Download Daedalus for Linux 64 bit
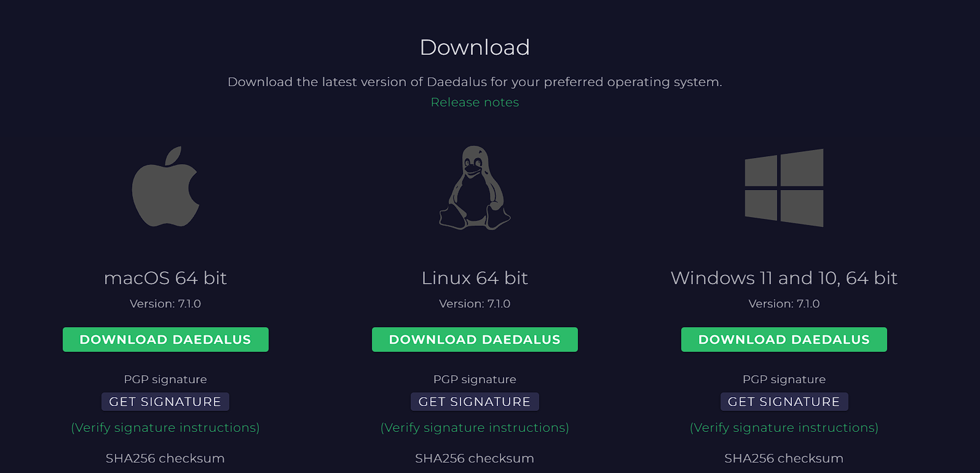Screen dimensions: 980x473 [x=475, y=340]
